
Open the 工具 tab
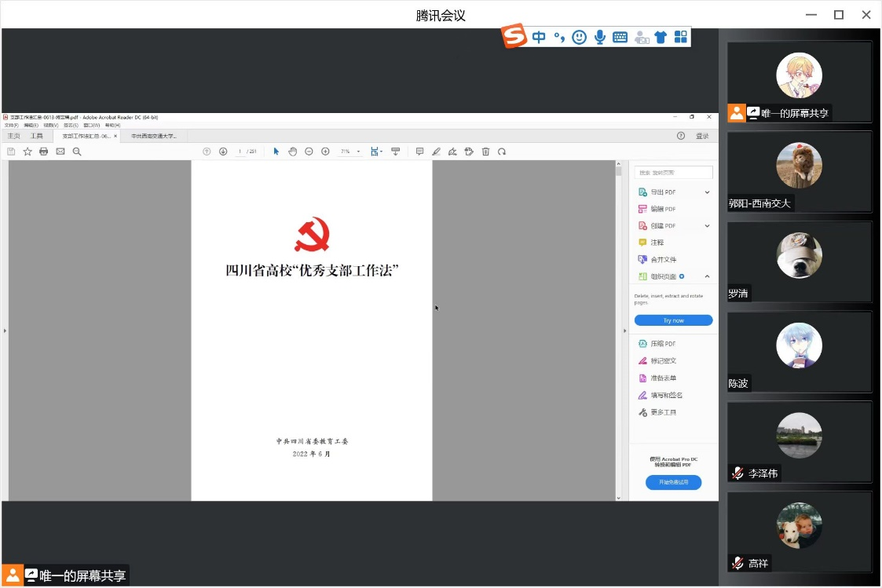[37, 136]
